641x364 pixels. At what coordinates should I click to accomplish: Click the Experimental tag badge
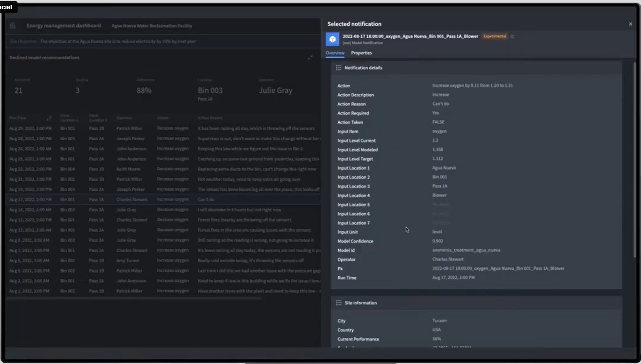click(494, 36)
